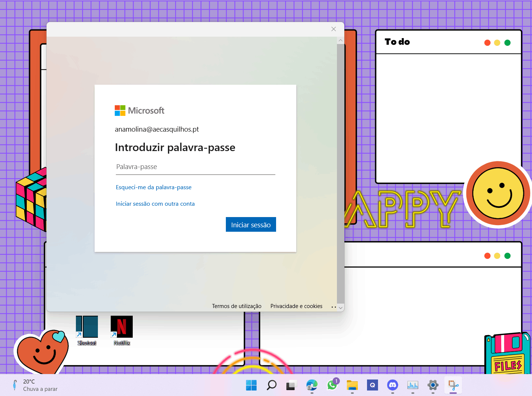
Task: Open Task View from taskbar
Action: tap(291, 385)
